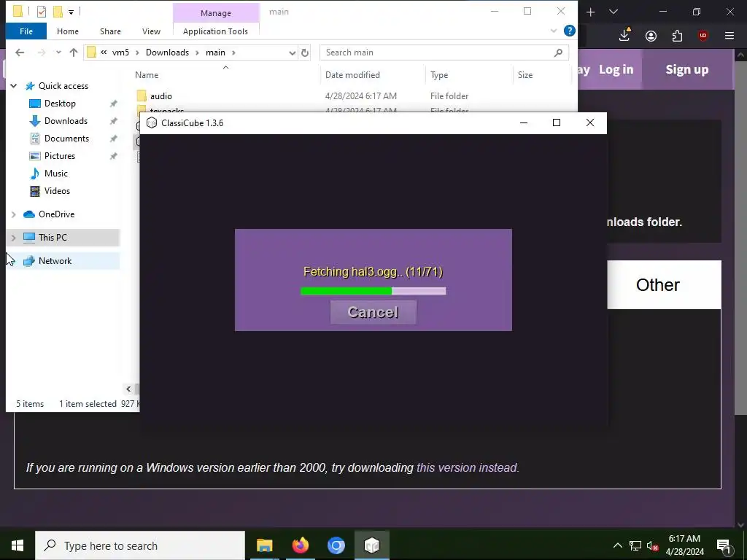This screenshot has height=560, width=747.
Task: Open Customize Quick Access Toolbar dropdown
Action: point(71,12)
